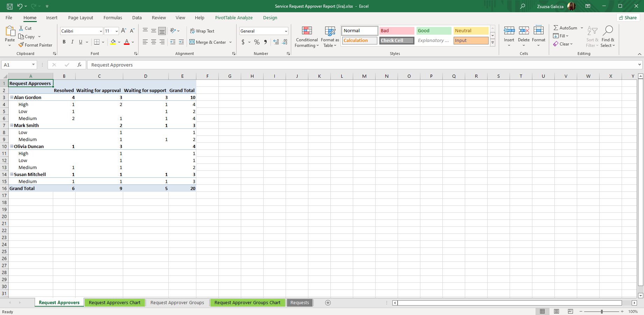Click the Insert cells icon
644x315 pixels.
click(x=509, y=30)
